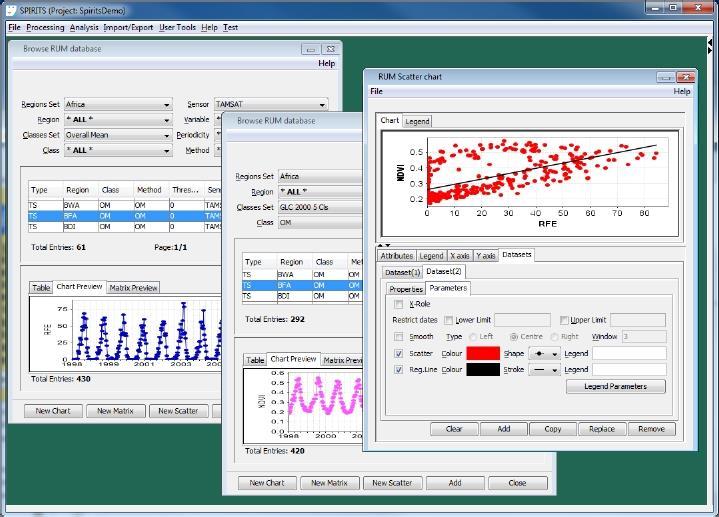This screenshot has width=719, height=517.
Task: Open the User Tools menu
Action: (177, 27)
